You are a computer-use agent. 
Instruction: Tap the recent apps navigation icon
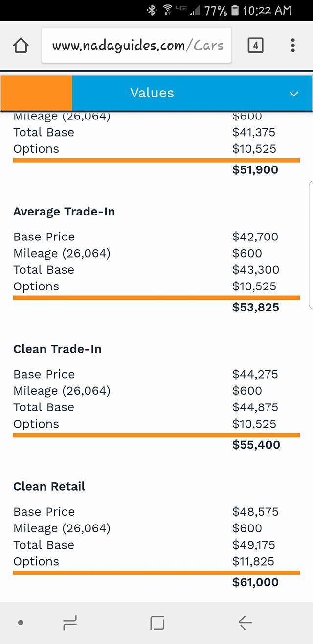pos(70,623)
